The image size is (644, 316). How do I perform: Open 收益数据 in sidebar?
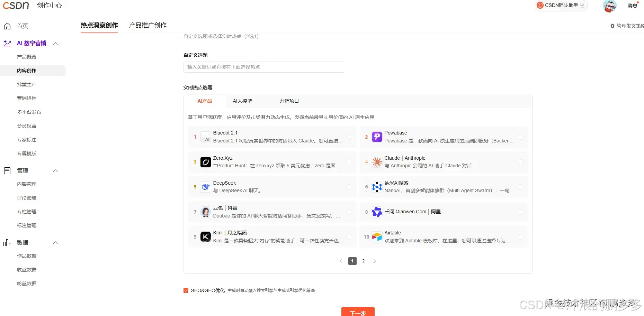(27, 270)
